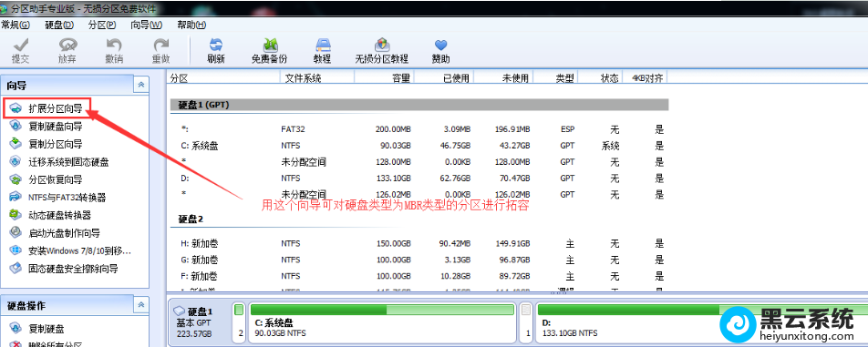The width and height of the screenshot is (868, 347).
Task: Open the 向导(W) menu
Action: pyautogui.click(x=146, y=25)
